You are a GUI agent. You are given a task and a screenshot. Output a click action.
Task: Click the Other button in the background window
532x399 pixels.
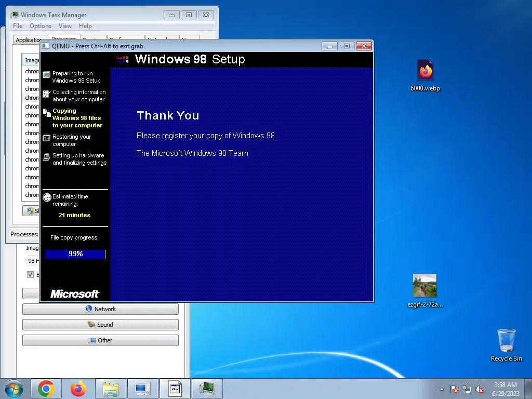(100, 340)
